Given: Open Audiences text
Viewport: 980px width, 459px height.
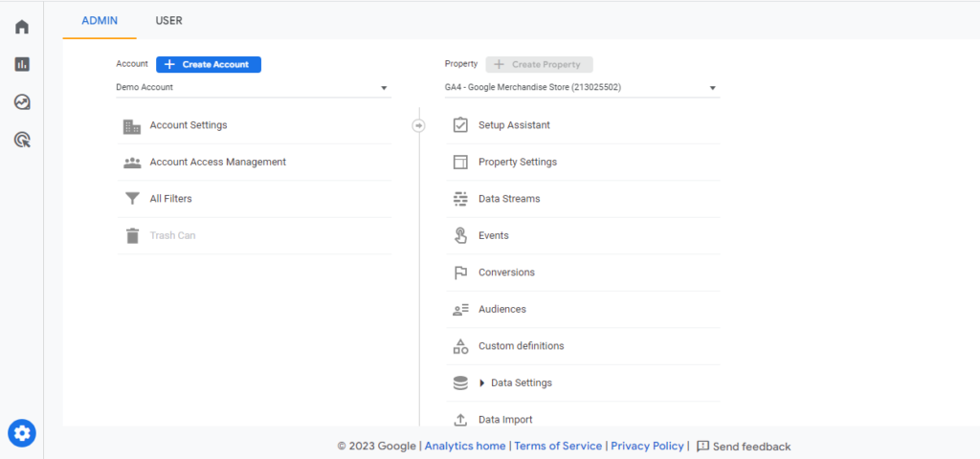Looking at the screenshot, I should [x=502, y=310].
